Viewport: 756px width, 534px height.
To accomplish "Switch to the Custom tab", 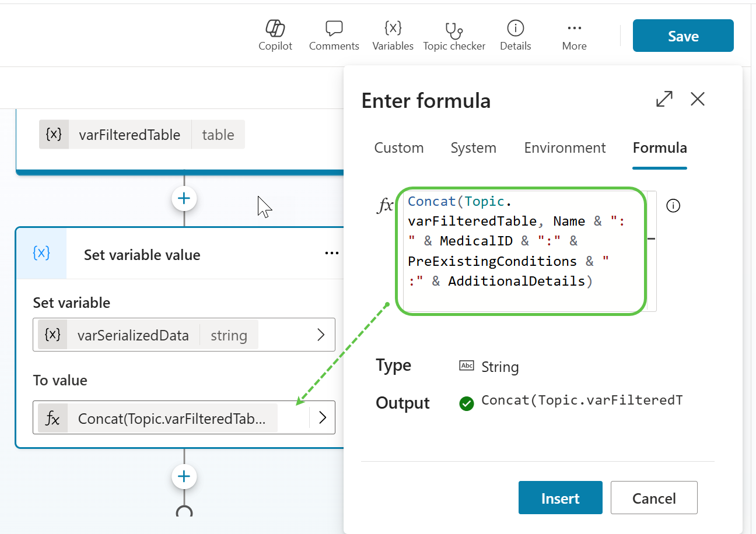I will [399, 148].
